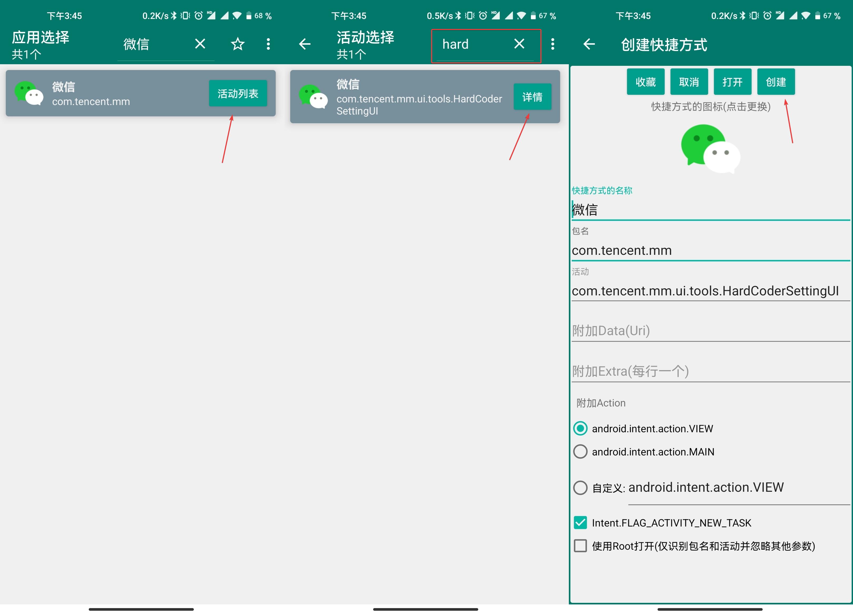Click the shortcut name field containing 微信
This screenshot has height=616, width=853.
(710, 210)
